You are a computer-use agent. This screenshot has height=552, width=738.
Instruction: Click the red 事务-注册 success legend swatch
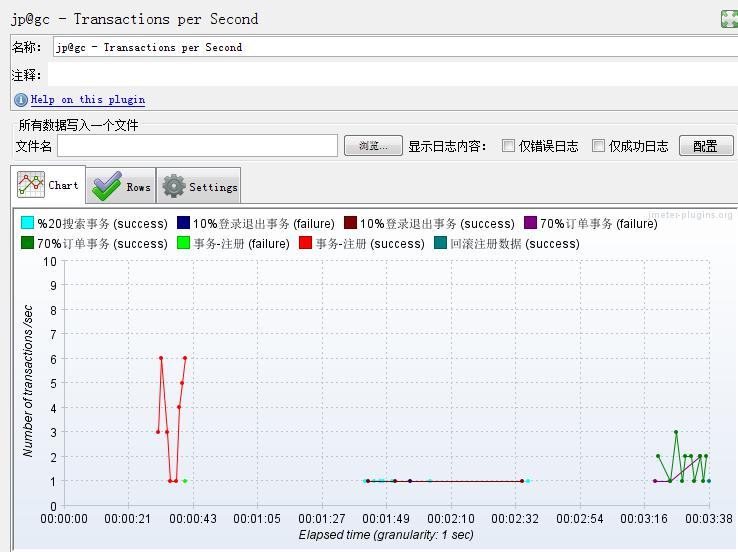pyautogui.click(x=306, y=243)
